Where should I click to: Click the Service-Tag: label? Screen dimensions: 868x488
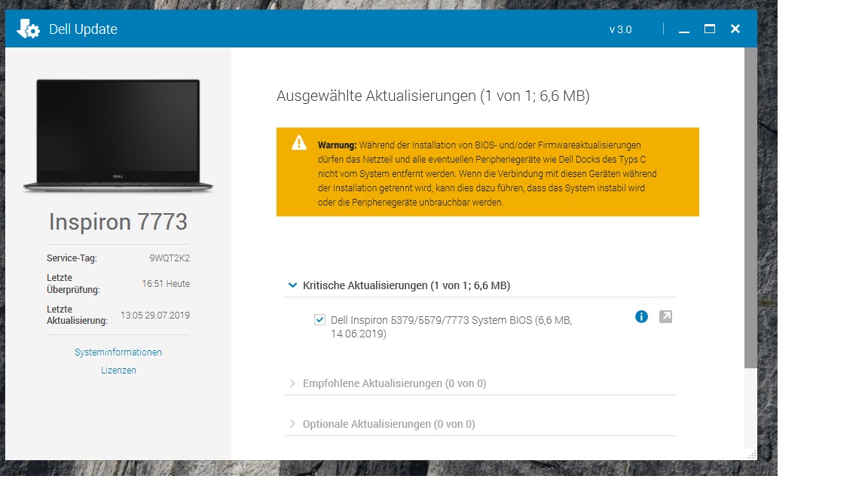[72, 258]
